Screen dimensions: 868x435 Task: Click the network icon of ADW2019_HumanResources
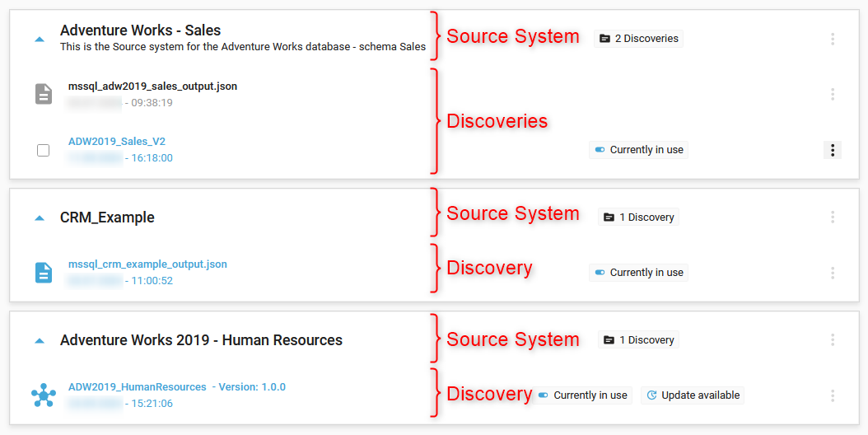(43, 395)
